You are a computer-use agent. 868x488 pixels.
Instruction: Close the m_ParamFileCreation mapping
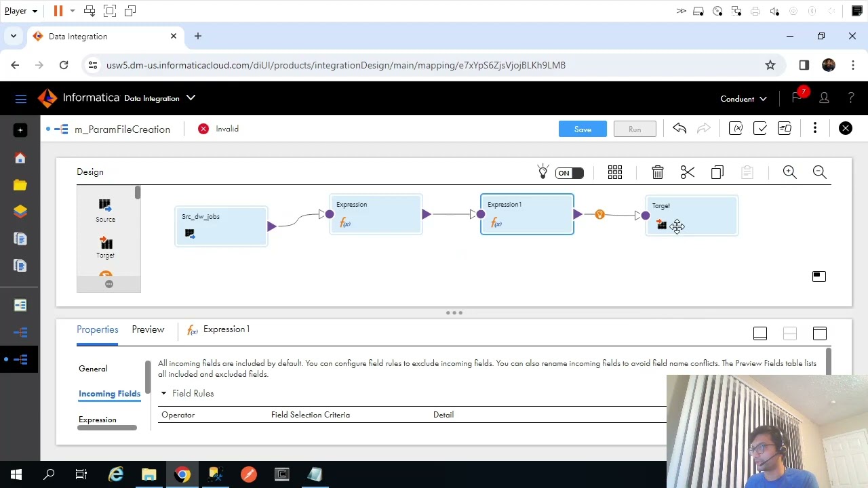pyautogui.click(x=846, y=129)
